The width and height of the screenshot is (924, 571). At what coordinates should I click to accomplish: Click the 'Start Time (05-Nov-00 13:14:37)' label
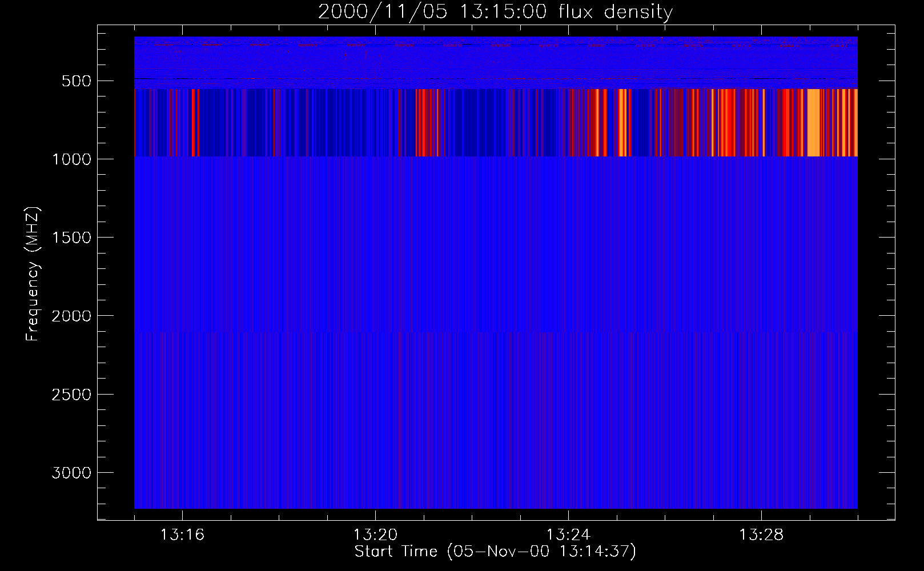[495, 552]
